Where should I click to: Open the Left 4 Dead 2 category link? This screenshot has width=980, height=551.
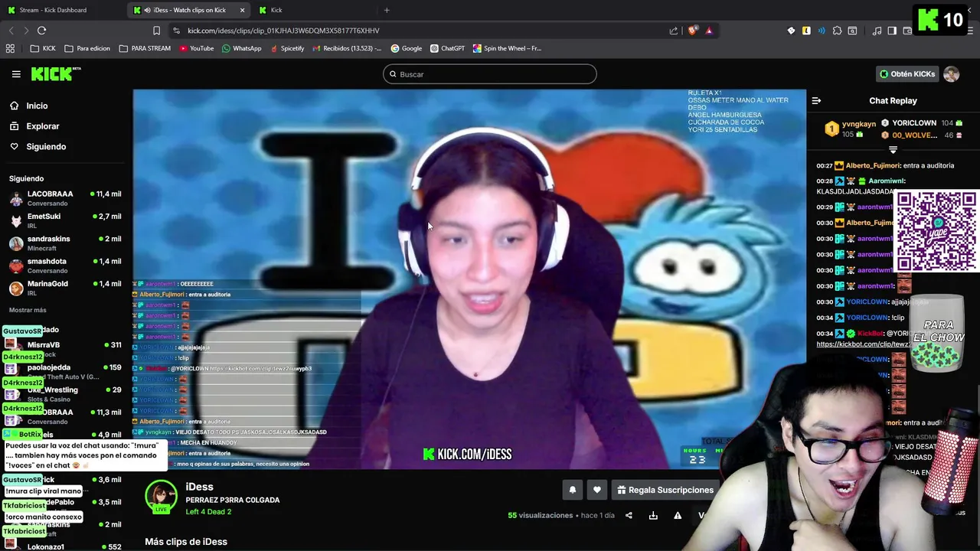[208, 512]
